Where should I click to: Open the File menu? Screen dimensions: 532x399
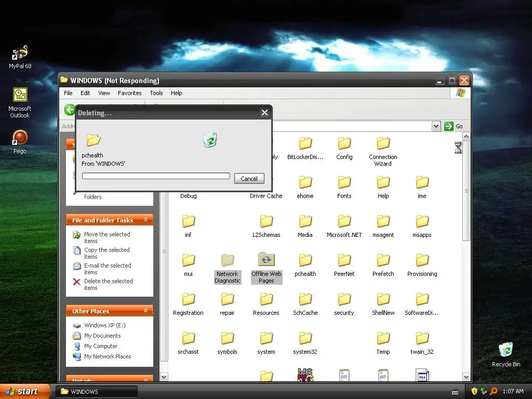(x=68, y=93)
